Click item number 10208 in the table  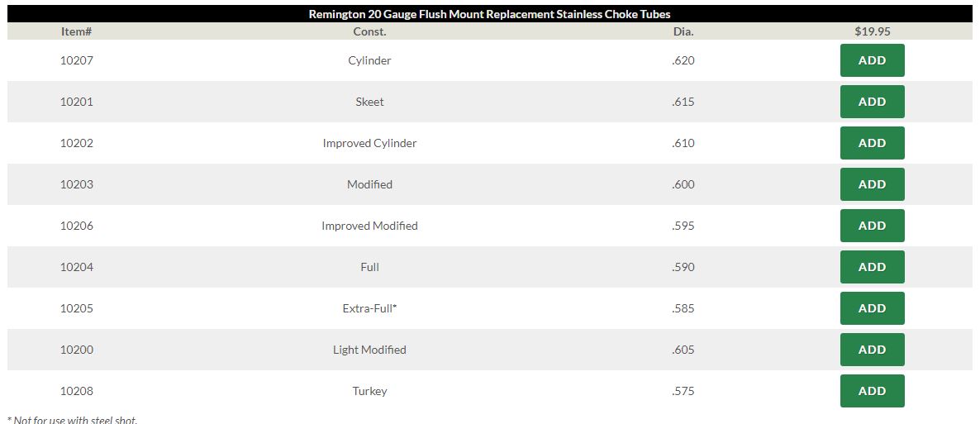pyautogui.click(x=76, y=391)
